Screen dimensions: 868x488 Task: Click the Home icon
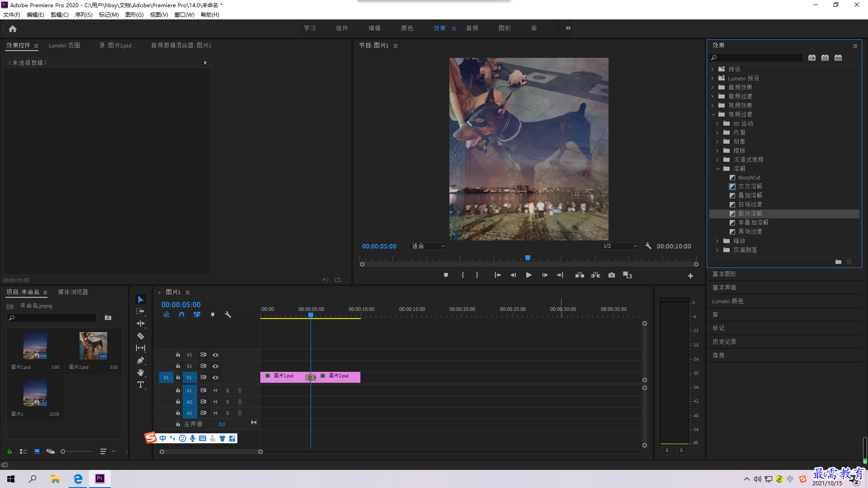pos(13,28)
